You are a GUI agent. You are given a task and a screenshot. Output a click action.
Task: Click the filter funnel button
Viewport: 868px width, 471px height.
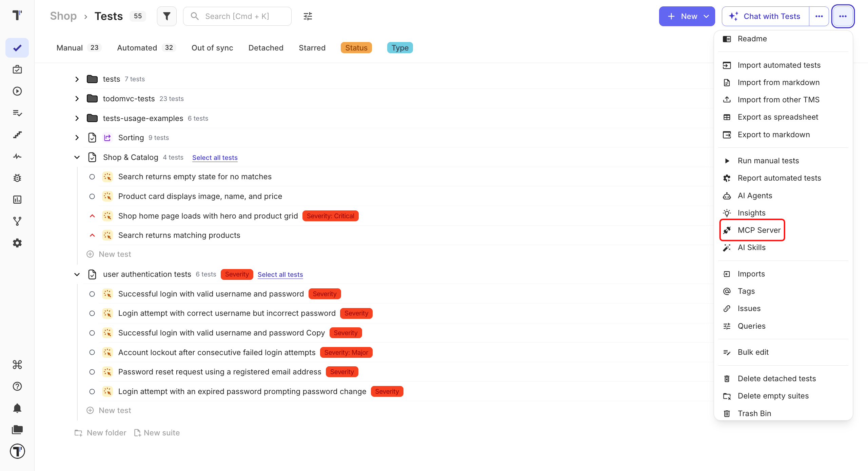[167, 16]
